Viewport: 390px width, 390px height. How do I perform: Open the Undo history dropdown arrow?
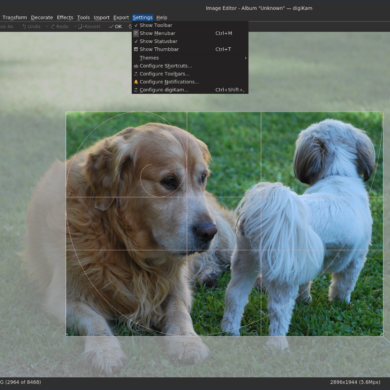pos(47,26)
